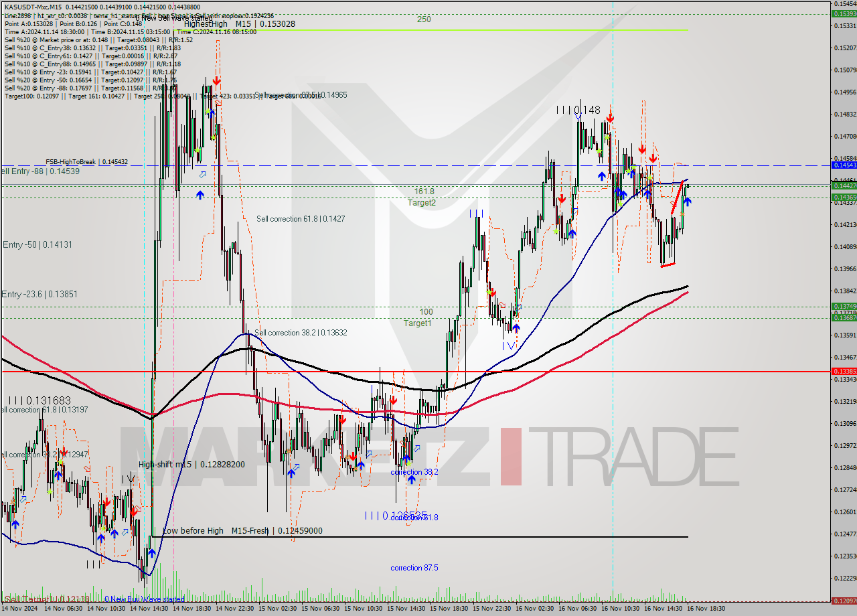Viewport: 857px width, 616px height.
Task: Click the red 0.12097 price tag
Action: [844, 601]
